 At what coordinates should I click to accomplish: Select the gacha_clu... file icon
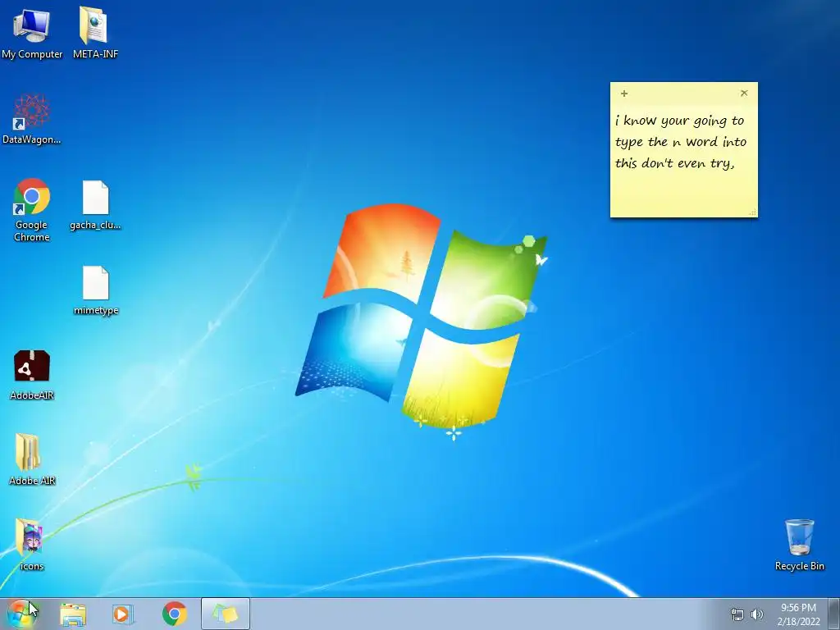point(95,205)
